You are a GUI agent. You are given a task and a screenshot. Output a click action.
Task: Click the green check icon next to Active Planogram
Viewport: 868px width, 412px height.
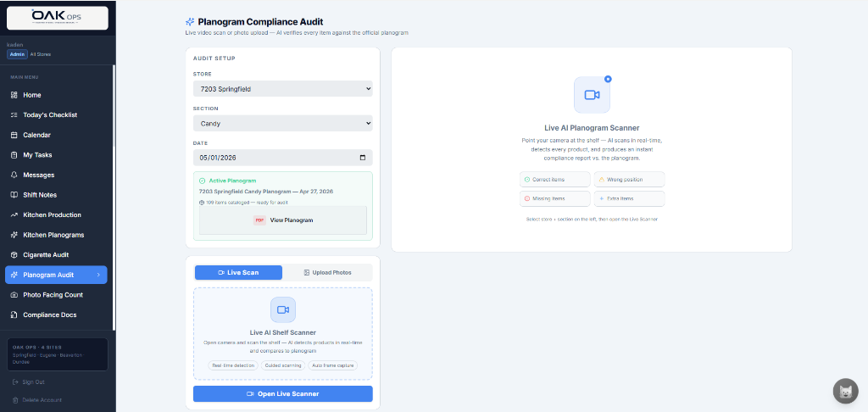pos(202,181)
